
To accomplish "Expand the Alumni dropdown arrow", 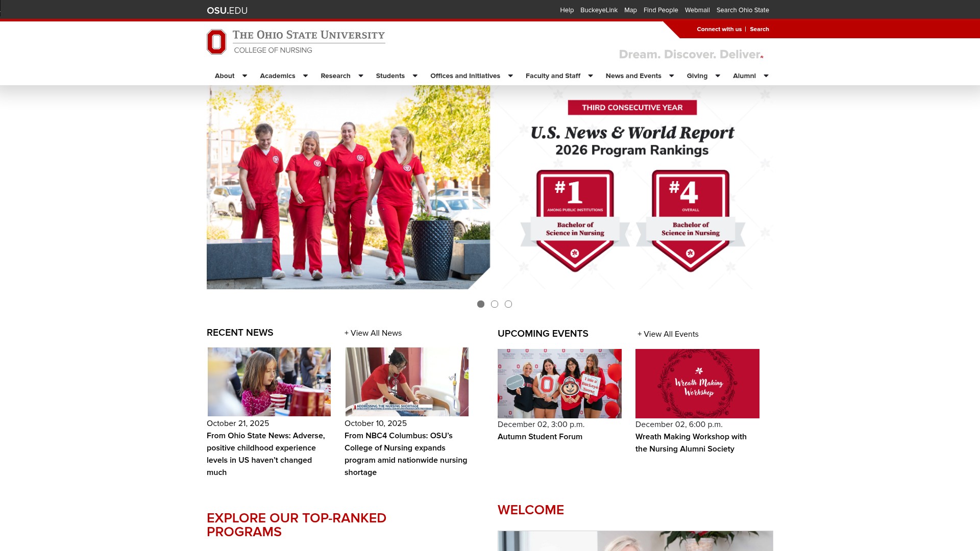I will coord(766,76).
